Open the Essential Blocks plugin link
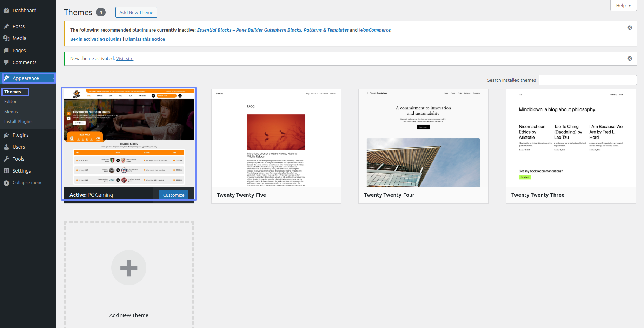Viewport: 644px width, 328px height. [x=273, y=30]
